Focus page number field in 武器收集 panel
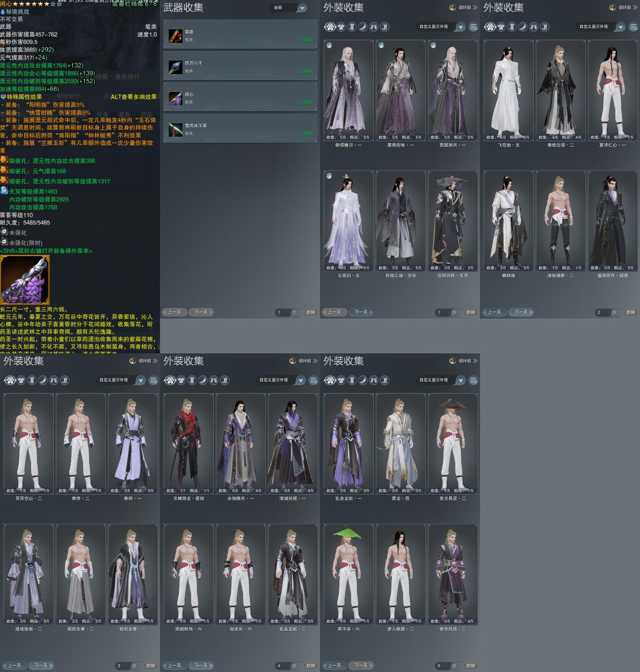This screenshot has height=672, width=640. 282,313
